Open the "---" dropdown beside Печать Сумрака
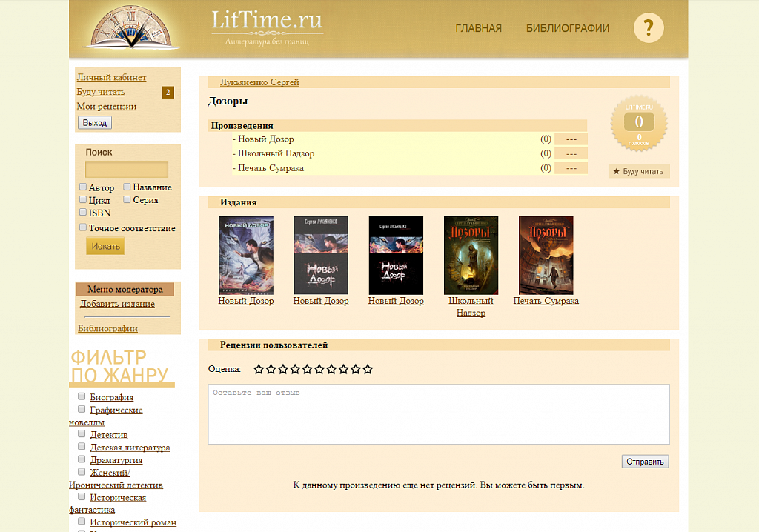The width and height of the screenshot is (759, 532). (571, 167)
